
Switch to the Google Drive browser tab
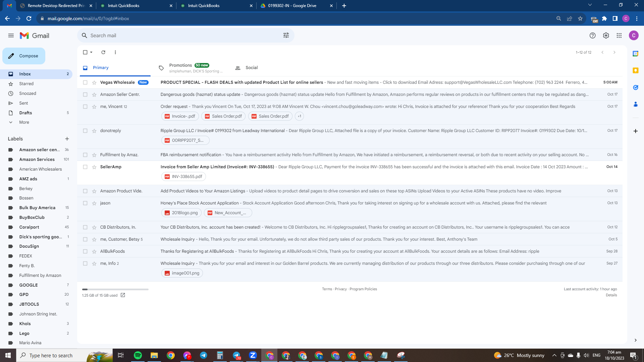297,5
